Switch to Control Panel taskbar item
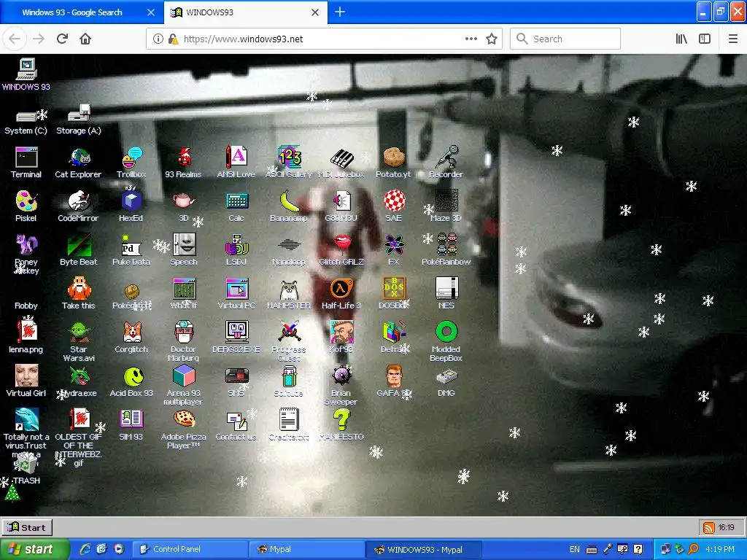Viewport: 747px width, 560px height. (190, 549)
